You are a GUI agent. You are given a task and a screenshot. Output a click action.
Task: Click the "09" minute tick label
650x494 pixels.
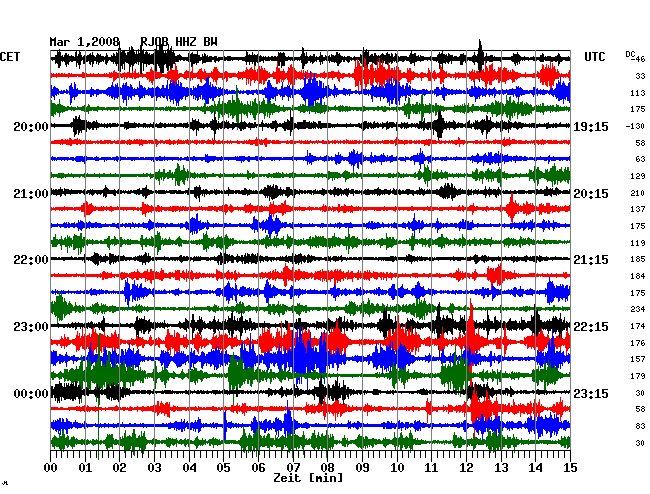362,467
